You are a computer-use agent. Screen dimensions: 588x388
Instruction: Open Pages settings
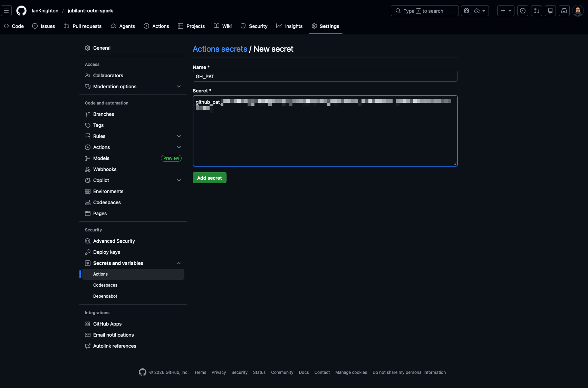pyautogui.click(x=133, y=213)
